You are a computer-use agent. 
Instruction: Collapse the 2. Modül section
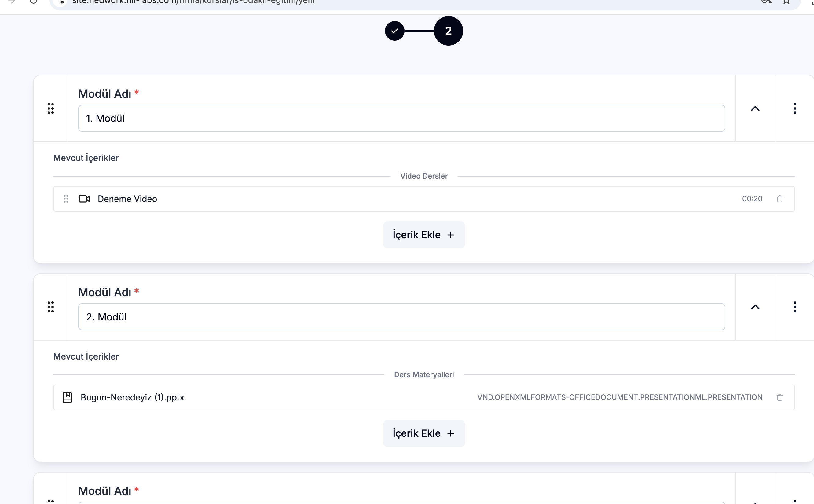[755, 307]
